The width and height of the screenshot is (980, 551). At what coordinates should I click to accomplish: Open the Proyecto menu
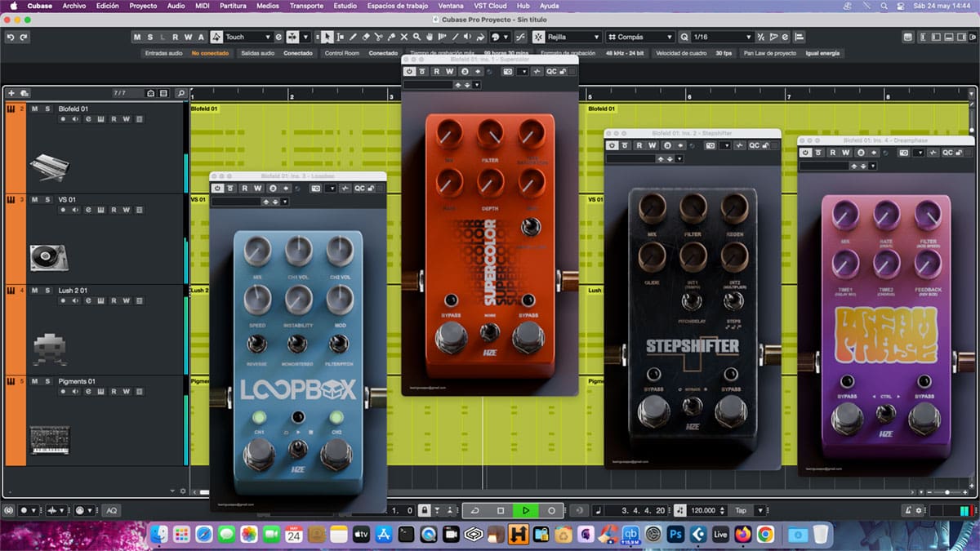pos(143,6)
